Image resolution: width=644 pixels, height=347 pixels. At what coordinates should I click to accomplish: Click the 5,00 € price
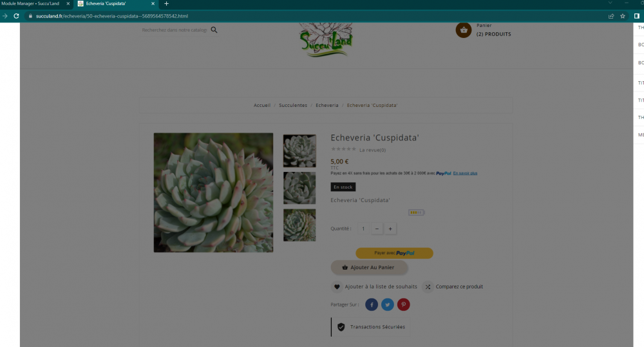coord(339,162)
